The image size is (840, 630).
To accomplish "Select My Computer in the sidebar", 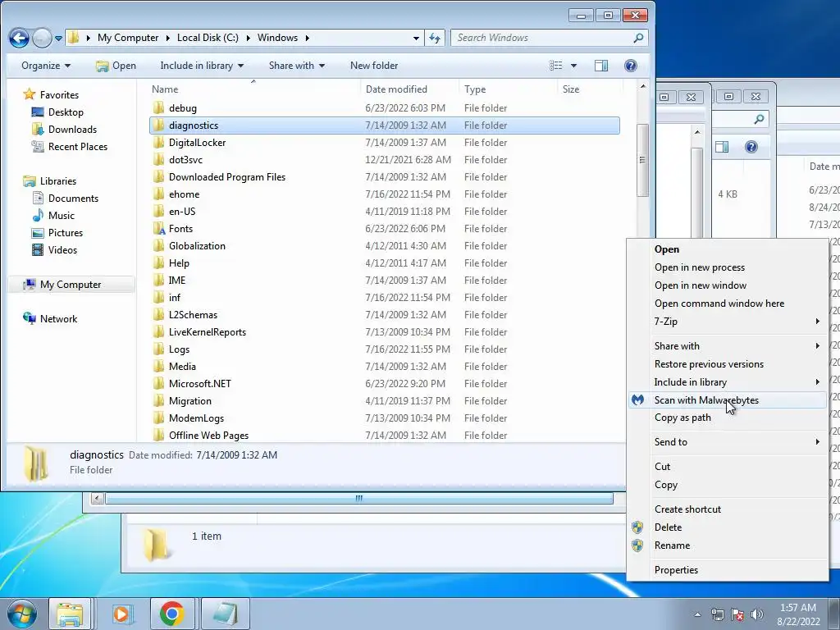I will click(71, 285).
